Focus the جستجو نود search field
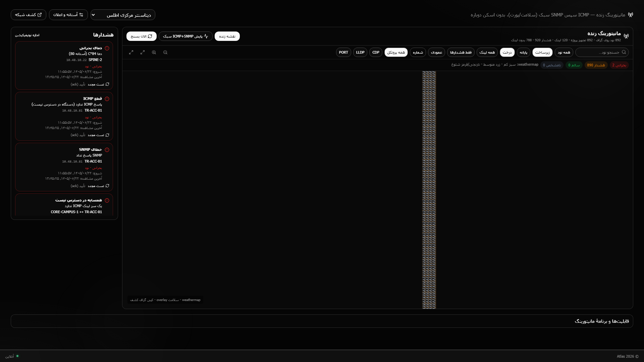The height and width of the screenshot is (362, 644). [602, 52]
